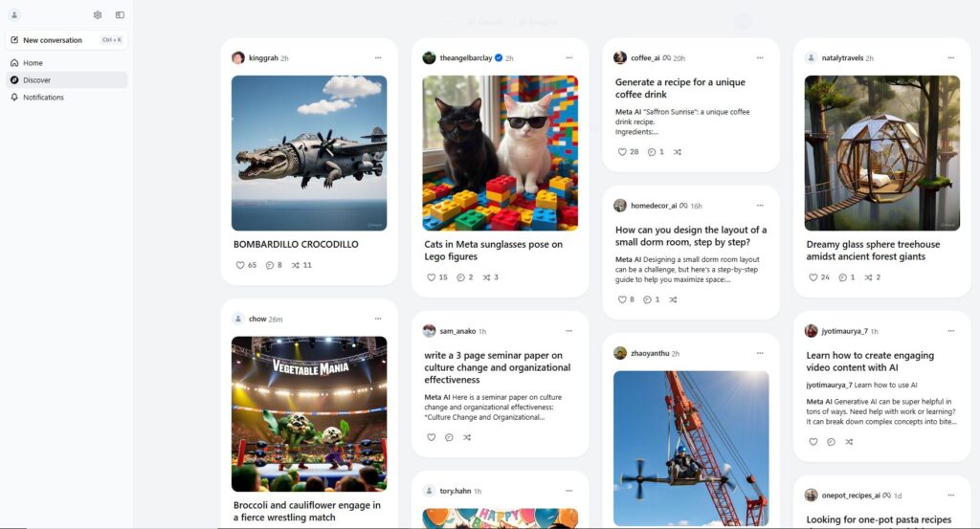Viewport: 980px width, 529px height.
Task: Remix the small dorm room layout post
Action: point(673,299)
